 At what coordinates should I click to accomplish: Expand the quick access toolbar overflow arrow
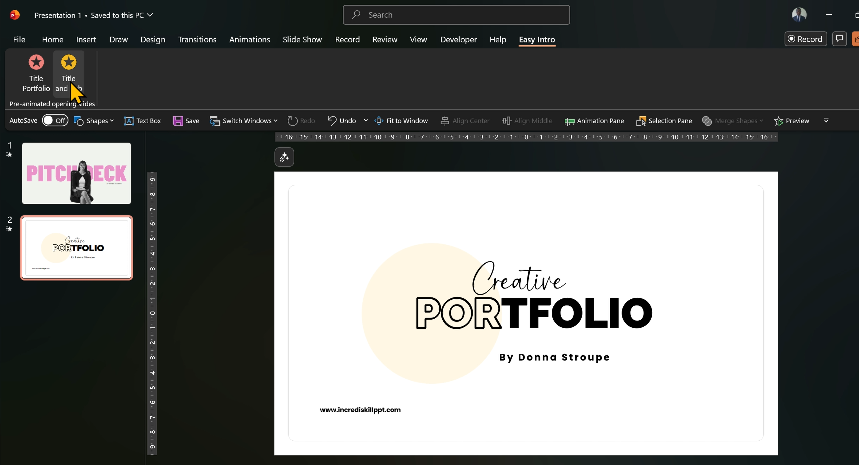tap(826, 120)
